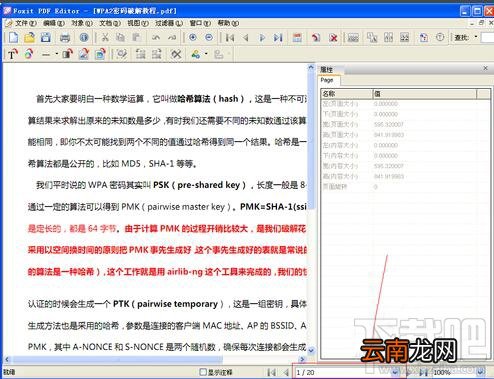Click the Redo arrow icon

click(x=172, y=38)
